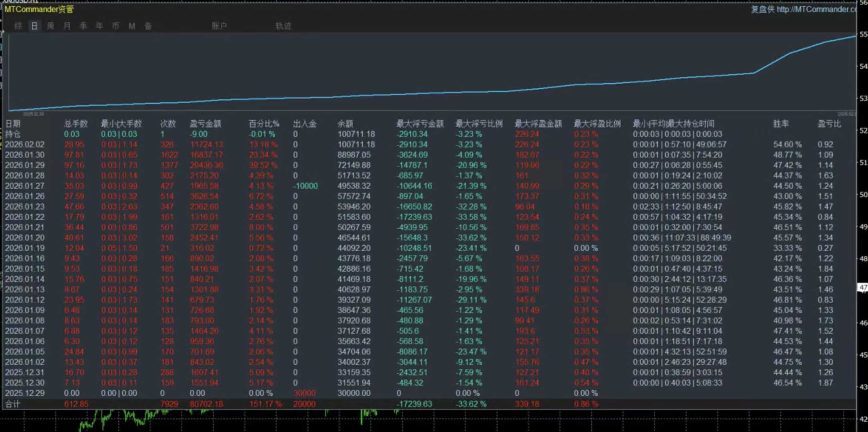Click the 胜率 column header

[780, 124]
